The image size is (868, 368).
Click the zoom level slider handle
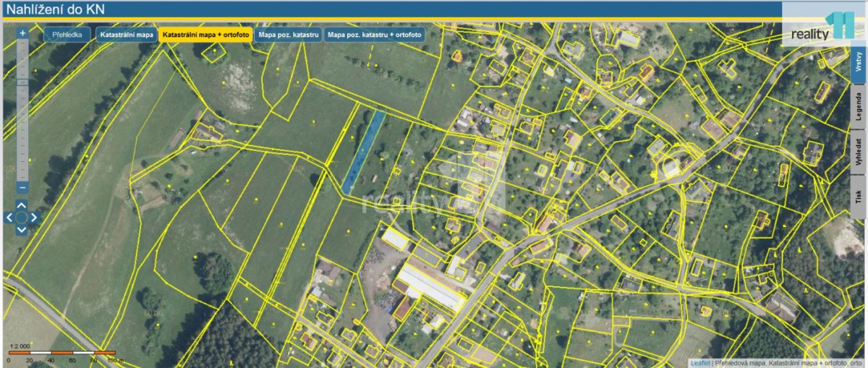pyautogui.click(x=22, y=82)
